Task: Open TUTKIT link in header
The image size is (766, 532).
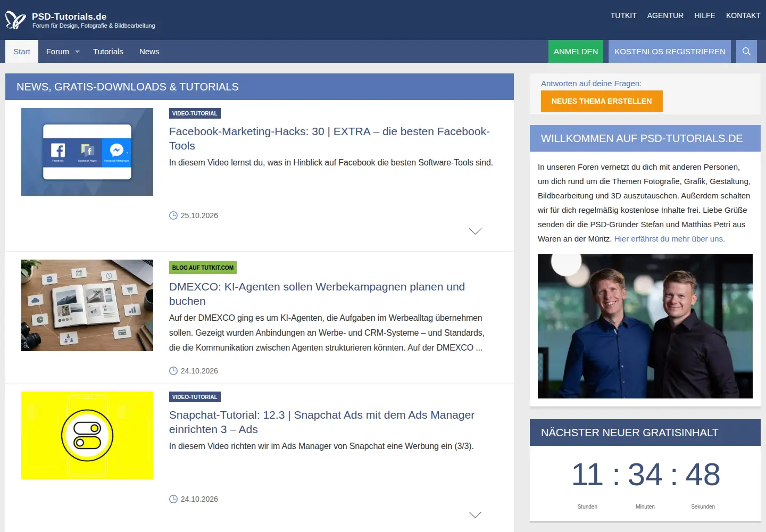Action: [623, 15]
